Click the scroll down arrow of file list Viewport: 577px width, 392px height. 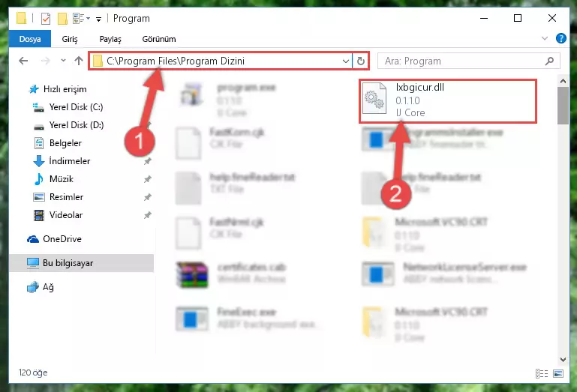pyautogui.click(x=563, y=360)
